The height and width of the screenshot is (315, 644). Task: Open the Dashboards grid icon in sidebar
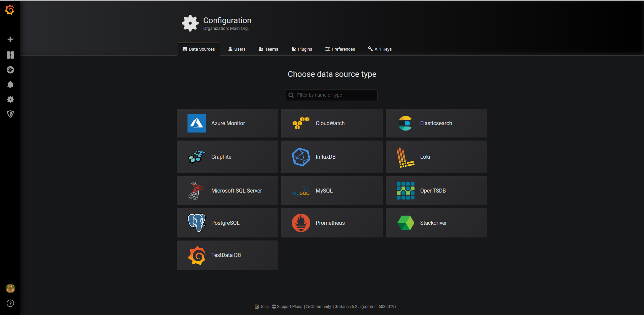pyautogui.click(x=10, y=55)
